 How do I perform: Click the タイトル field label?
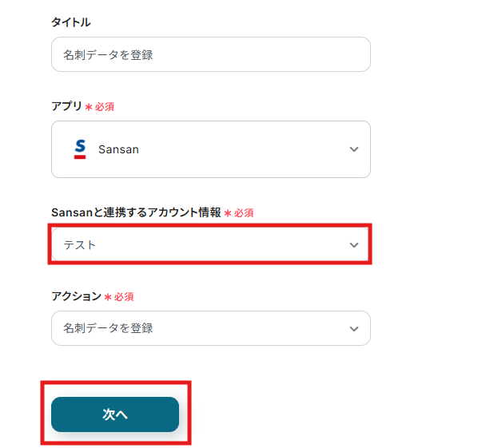(71, 22)
